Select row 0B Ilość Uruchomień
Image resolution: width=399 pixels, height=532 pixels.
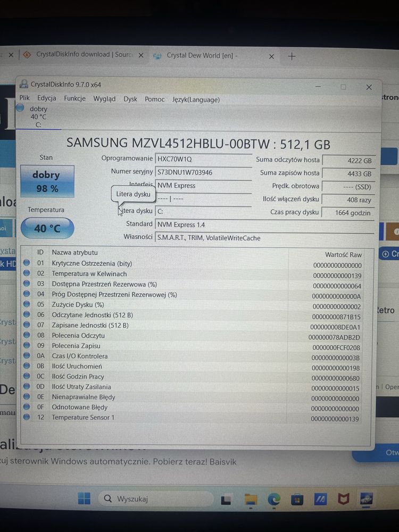192,367
